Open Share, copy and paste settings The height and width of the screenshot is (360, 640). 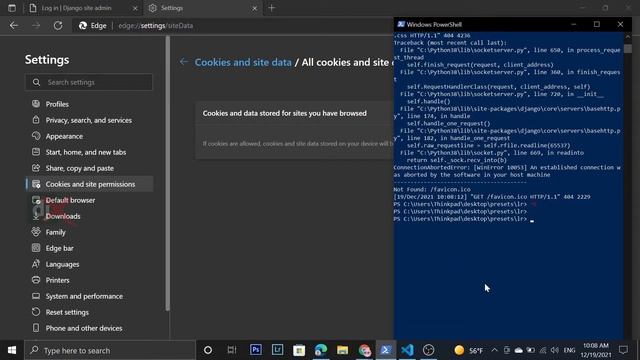coord(80,168)
